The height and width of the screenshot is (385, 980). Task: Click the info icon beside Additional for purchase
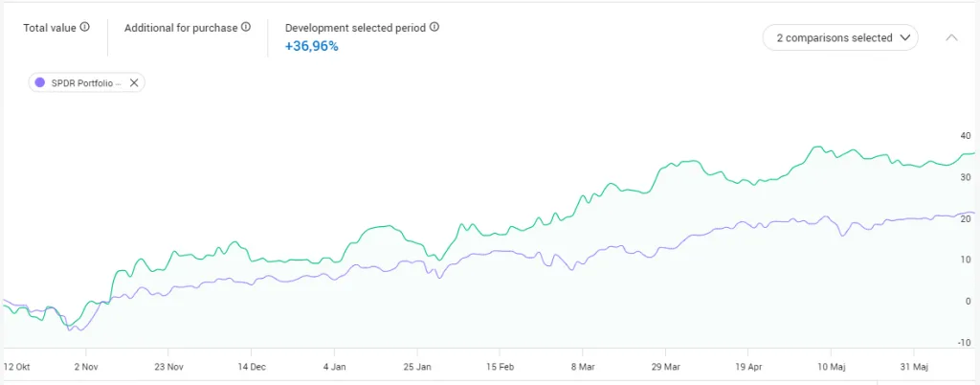pyautogui.click(x=247, y=28)
